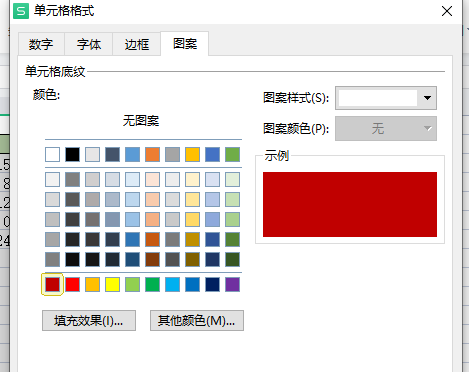Choose the gold swatch in top row
This screenshot has width=469, height=372.
click(x=192, y=155)
